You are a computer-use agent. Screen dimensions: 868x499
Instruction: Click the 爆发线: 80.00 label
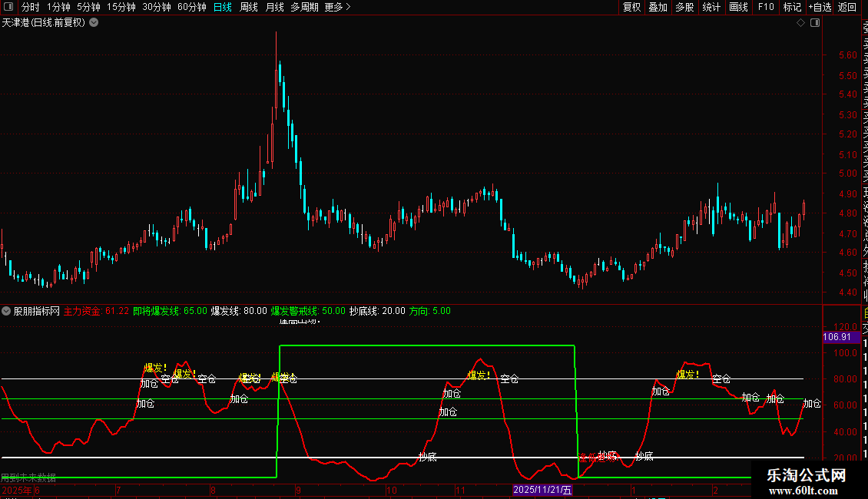point(239,311)
